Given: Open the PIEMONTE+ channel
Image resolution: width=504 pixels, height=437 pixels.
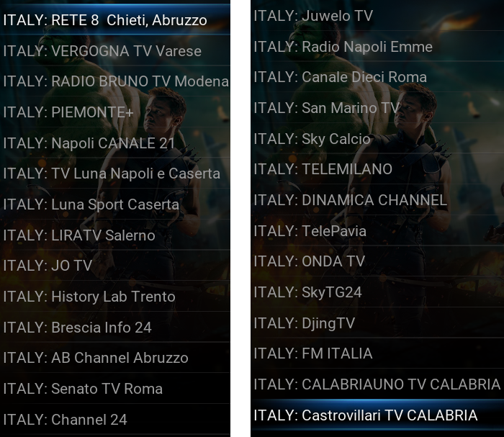Looking at the screenshot, I should point(114,112).
